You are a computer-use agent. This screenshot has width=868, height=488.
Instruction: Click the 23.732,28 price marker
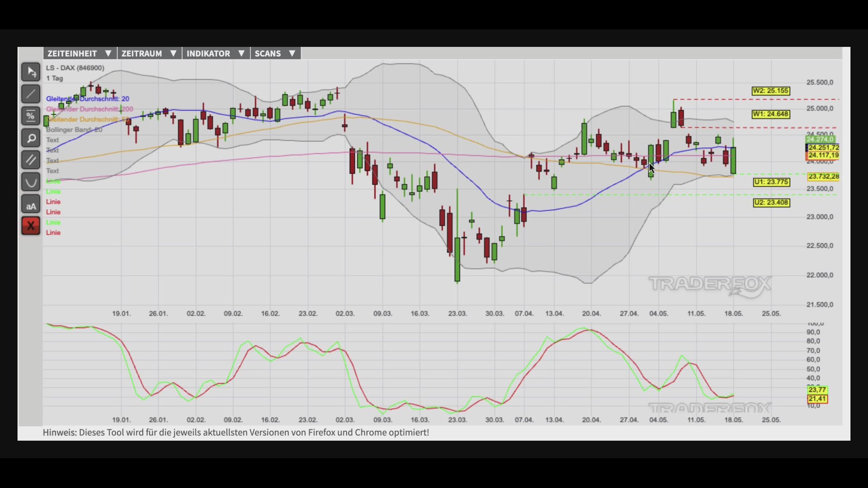click(823, 177)
